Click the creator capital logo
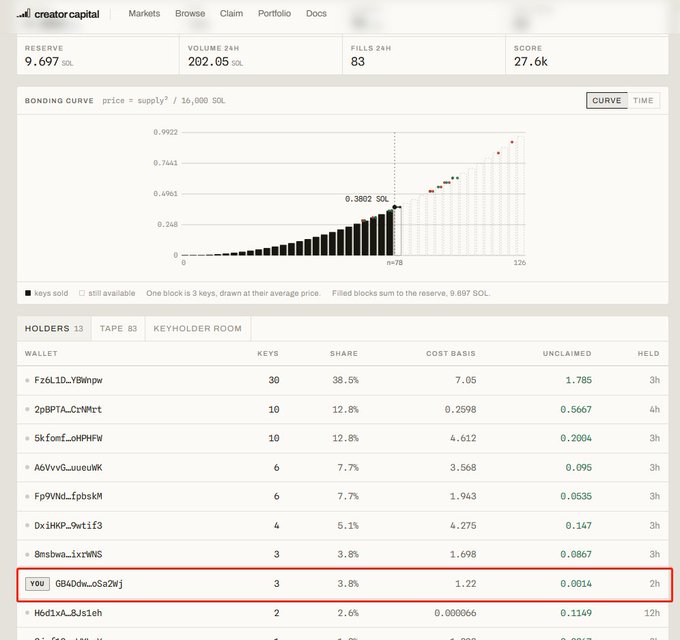Viewport: 680px width, 640px height. (x=58, y=14)
